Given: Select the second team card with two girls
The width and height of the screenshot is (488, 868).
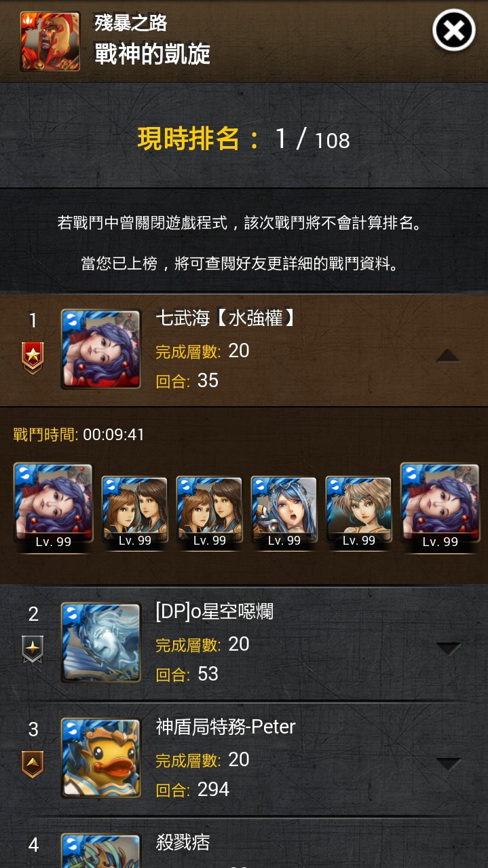Looking at the screenshot, I should pos(135,511).
